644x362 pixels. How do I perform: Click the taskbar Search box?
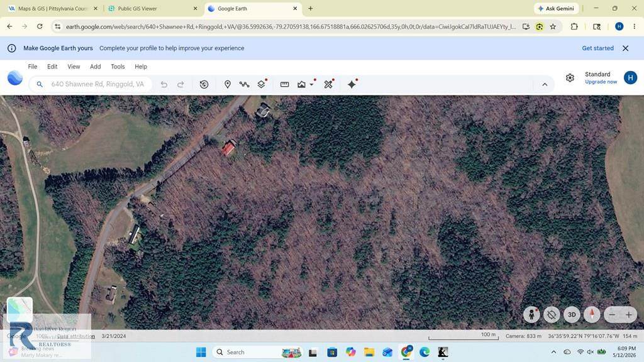click(x=258, y=352)
